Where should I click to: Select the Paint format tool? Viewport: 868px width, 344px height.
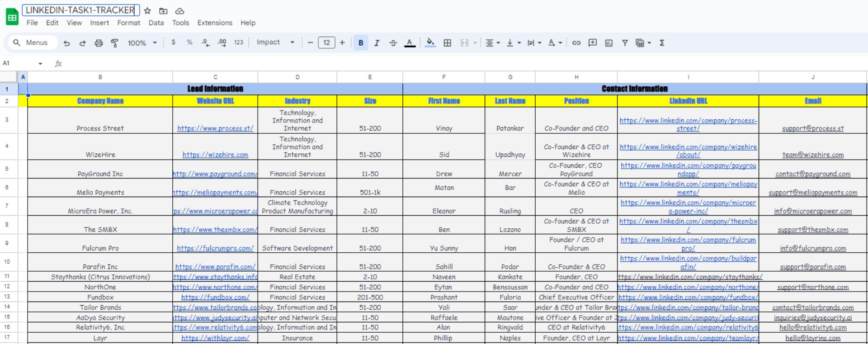click(114, 43)
